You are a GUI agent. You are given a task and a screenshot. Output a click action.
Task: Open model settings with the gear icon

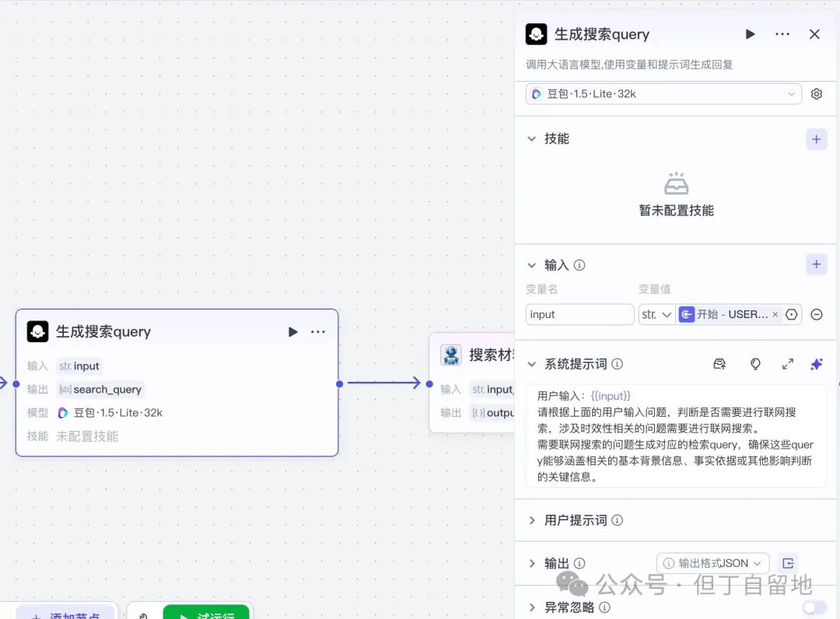tap(816, 93)
